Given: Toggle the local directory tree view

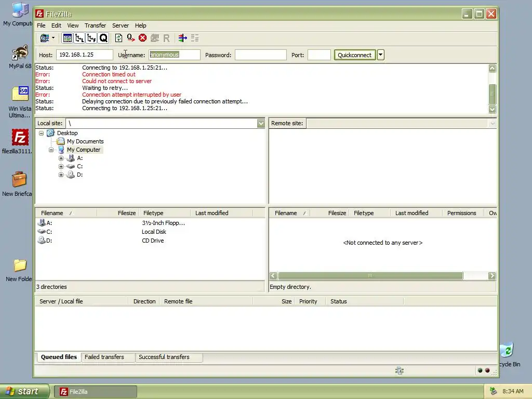Looking at the screenshot, I should pyautogui.click(x=79, y=38).
